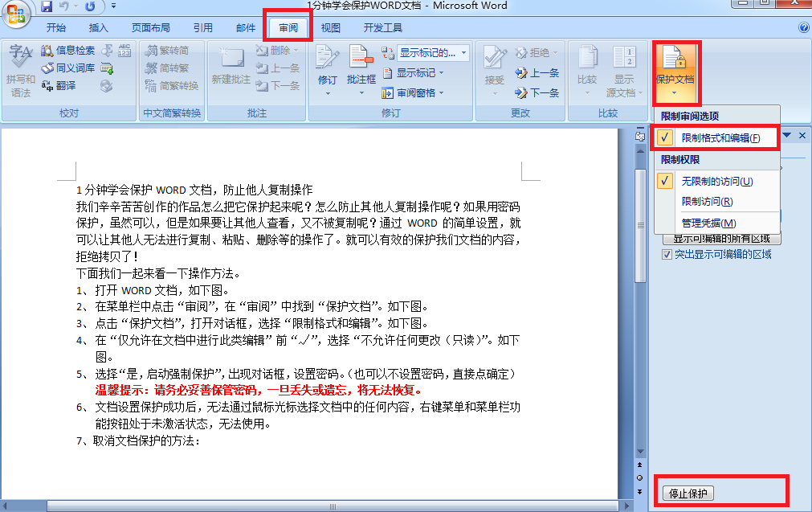
Task: Click the horizontal scrollbar thumb
Action: 333,506
